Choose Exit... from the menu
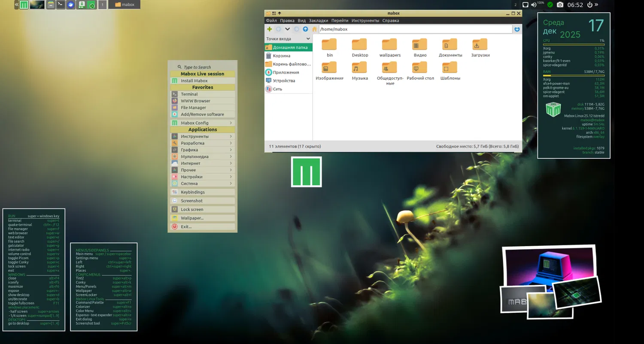This screenshot has width=644, height=344. 203,226
